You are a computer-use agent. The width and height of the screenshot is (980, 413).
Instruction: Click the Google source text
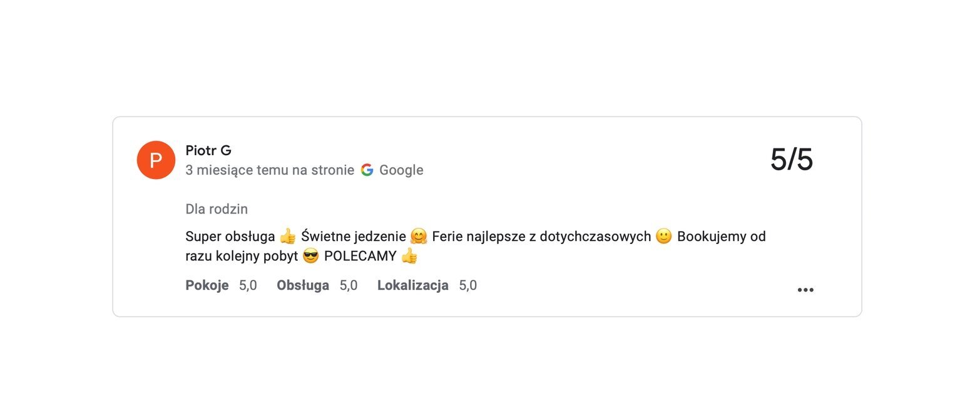click(401, 170)
